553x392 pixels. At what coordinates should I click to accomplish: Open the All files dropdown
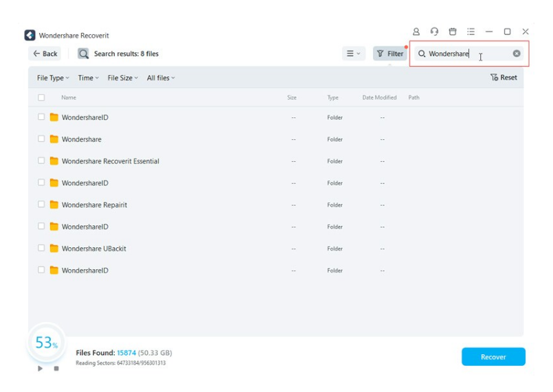(161, 78)
